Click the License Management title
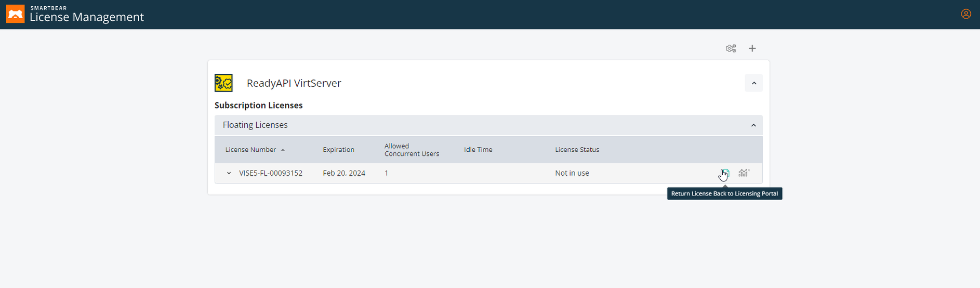 pos(87,17)
